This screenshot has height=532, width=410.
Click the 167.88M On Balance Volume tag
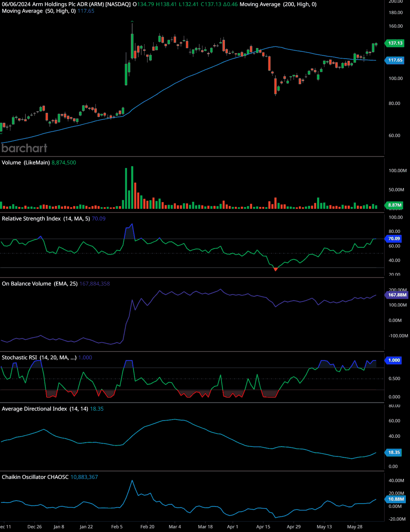pos(397,295)
